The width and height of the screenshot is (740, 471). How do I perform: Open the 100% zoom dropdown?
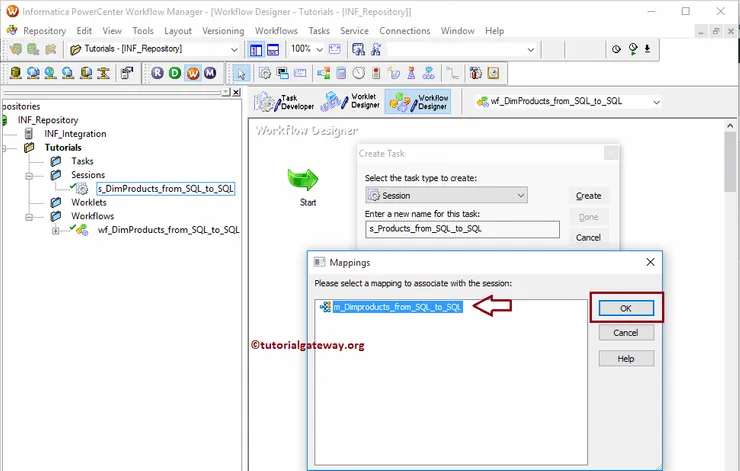[320, 49]
